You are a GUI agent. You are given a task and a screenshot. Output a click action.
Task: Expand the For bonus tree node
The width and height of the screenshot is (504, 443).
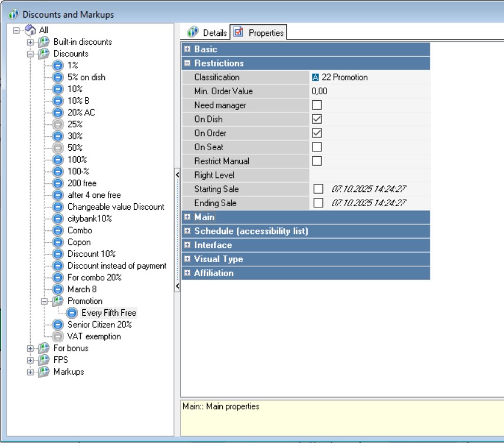coord(31,348)
